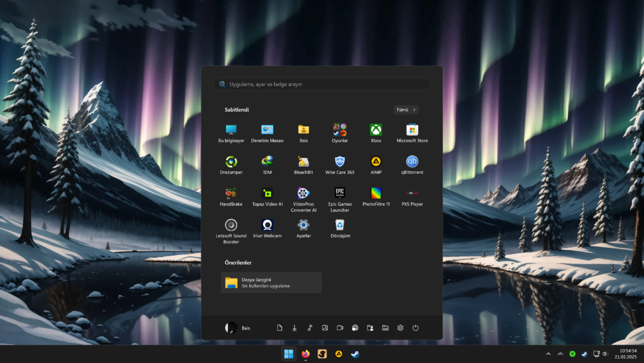Open Downloads folder from Start footer
This screenshot has width=644, height=363.
point(294,327)
